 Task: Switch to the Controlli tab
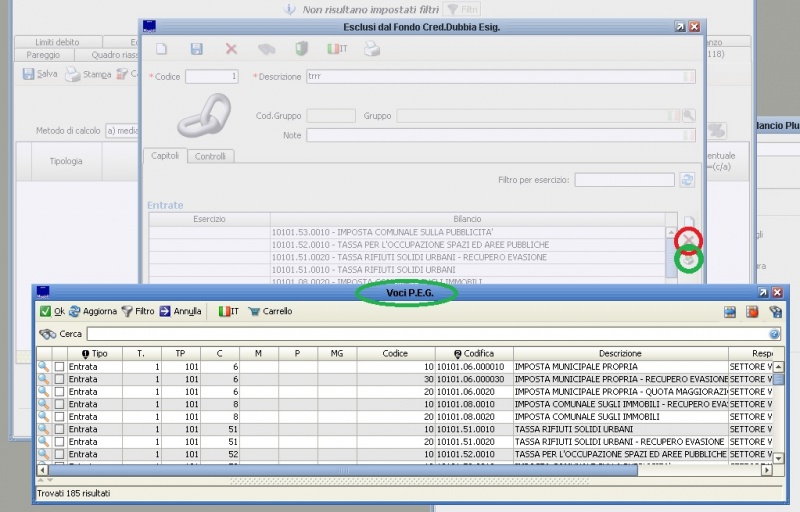[210, 156]
